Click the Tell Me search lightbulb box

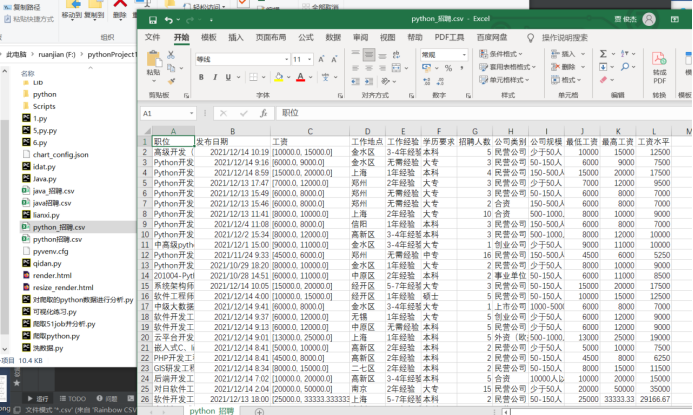click(559, 38)
